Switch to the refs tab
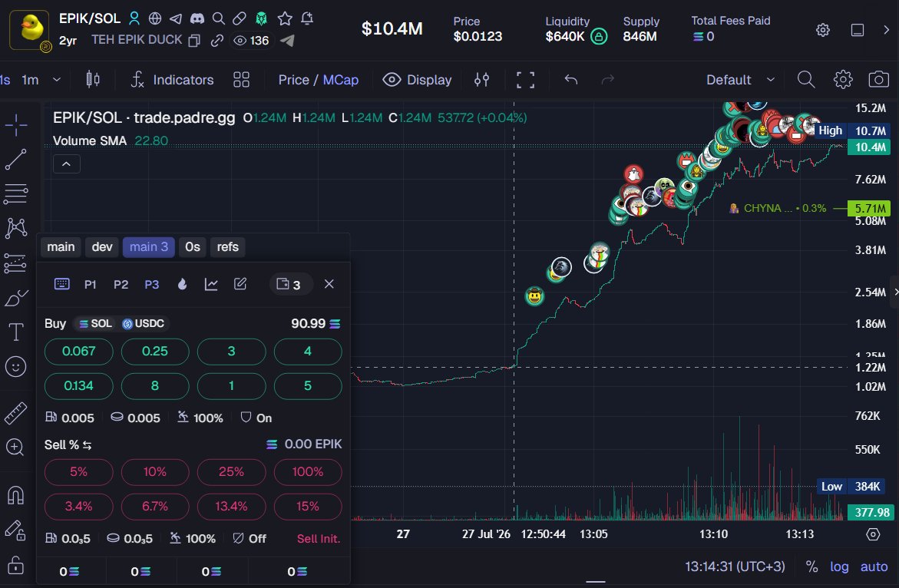The image size is (899, 588). pyautogui.click(x=227, y=247)
